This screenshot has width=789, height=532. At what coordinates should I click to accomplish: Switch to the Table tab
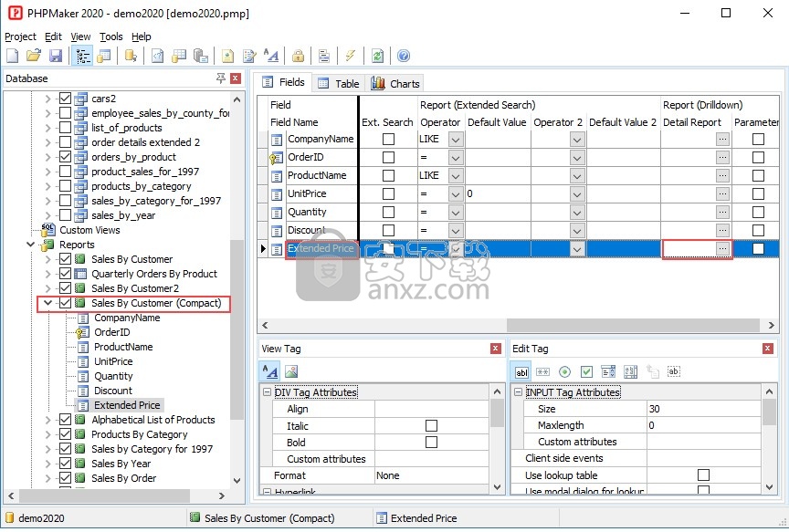339,83
